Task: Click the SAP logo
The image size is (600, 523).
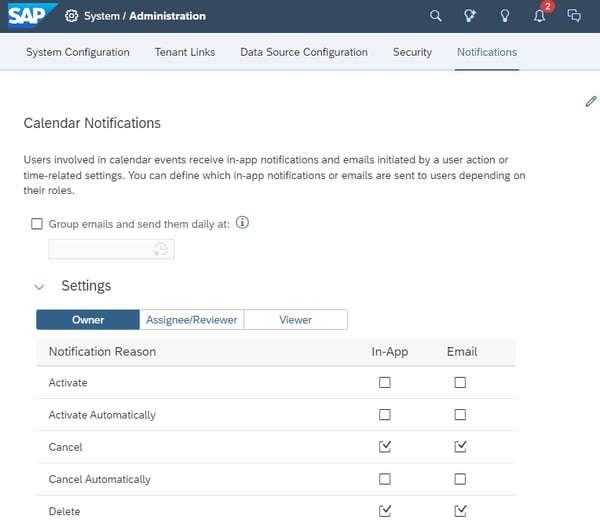Action: point(32,16)
